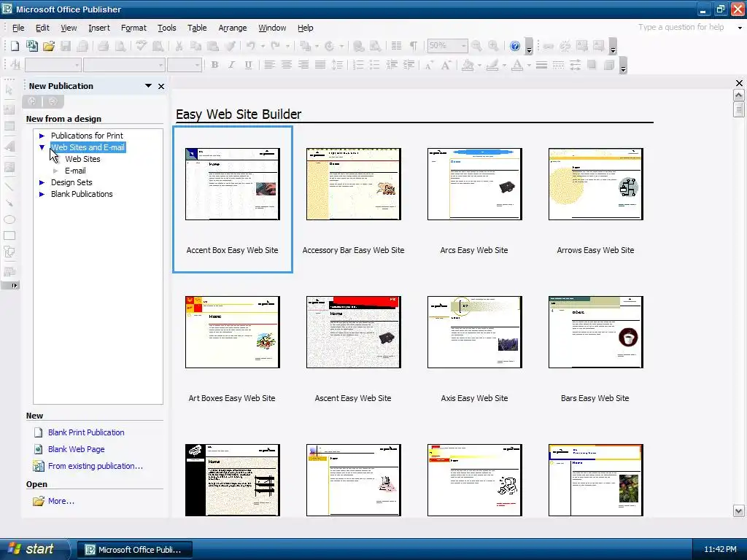
Task: Click the Line Spacing icon
Action: click(337, 65)
